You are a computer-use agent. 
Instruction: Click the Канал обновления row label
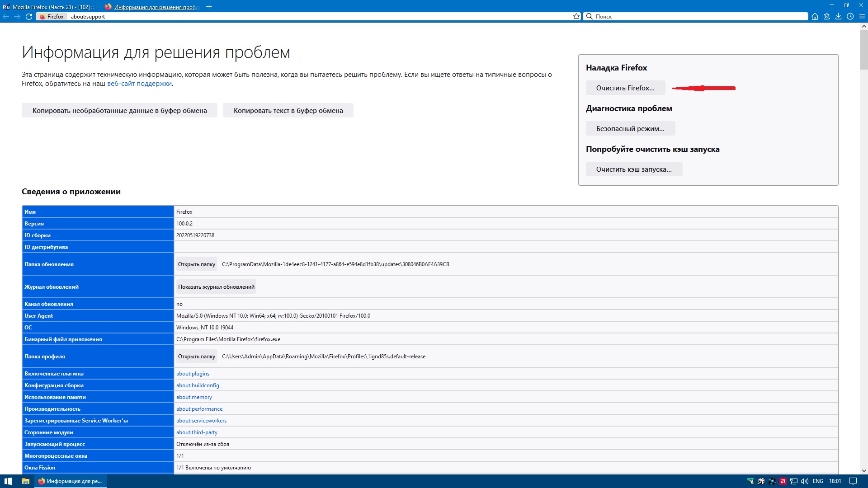tap(49, 304)
